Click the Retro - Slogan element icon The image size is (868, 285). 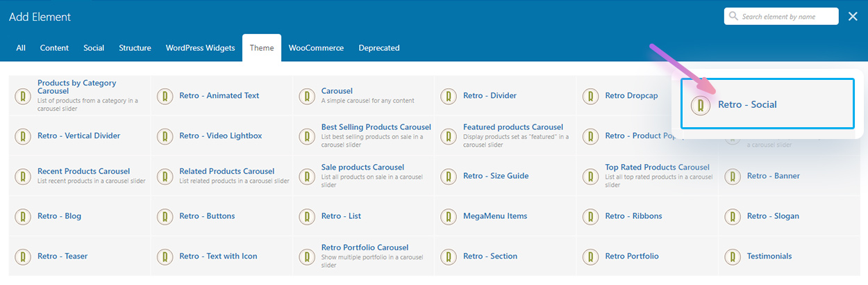coord(733,216)
